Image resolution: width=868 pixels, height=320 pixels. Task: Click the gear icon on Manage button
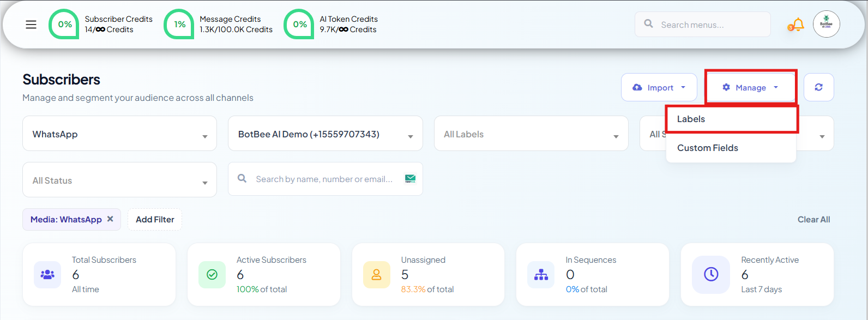[726, 87]
